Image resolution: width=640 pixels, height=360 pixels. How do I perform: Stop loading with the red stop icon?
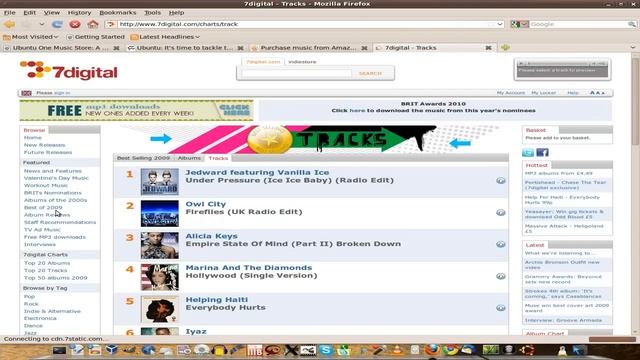point(75,24)
